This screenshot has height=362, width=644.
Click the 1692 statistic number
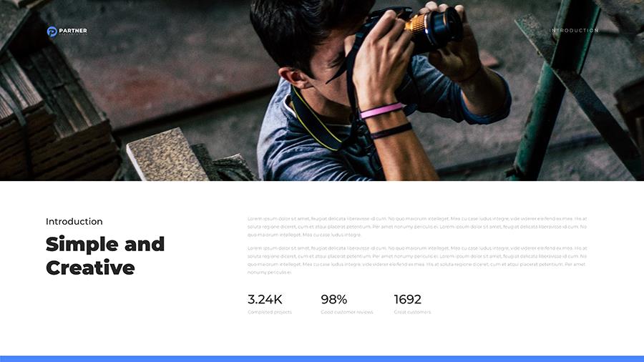[x=407, y=299]
